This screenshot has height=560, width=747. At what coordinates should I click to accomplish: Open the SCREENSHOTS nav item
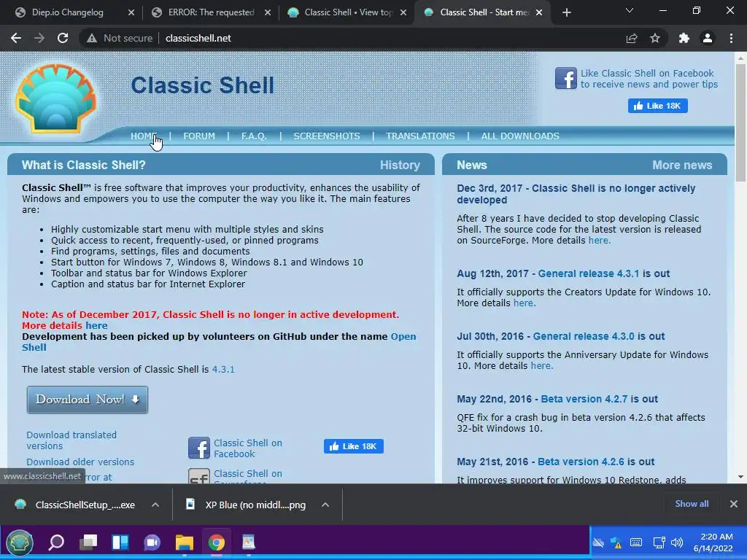[327, 136]
